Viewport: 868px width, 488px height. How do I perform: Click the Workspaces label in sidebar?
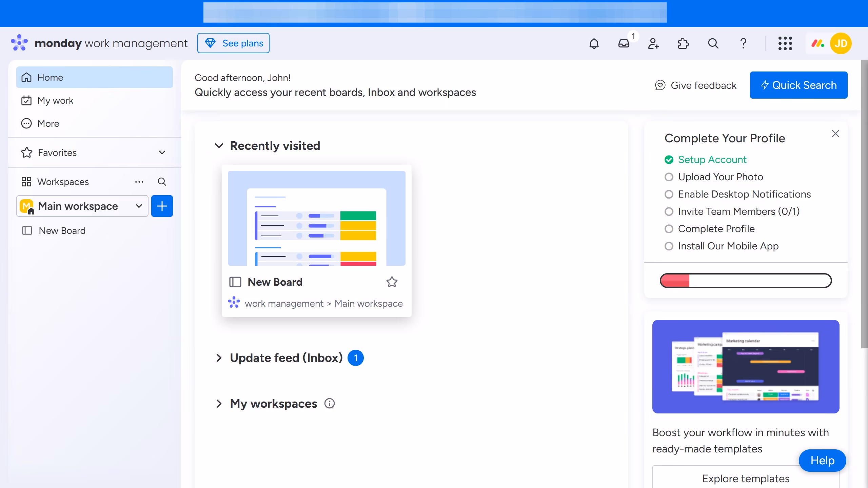pos(63,182)
